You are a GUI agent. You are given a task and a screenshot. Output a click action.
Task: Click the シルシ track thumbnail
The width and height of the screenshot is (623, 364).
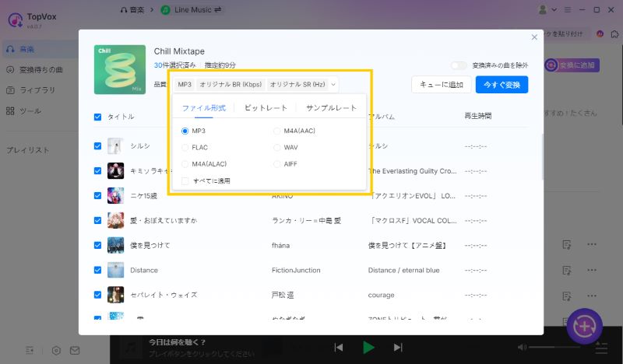click(115, 146)
